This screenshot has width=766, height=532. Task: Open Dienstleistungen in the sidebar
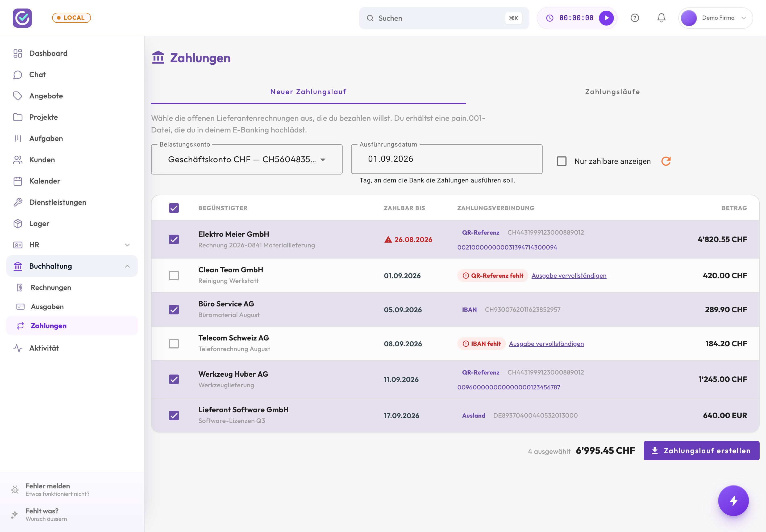(x=72, y=202)
